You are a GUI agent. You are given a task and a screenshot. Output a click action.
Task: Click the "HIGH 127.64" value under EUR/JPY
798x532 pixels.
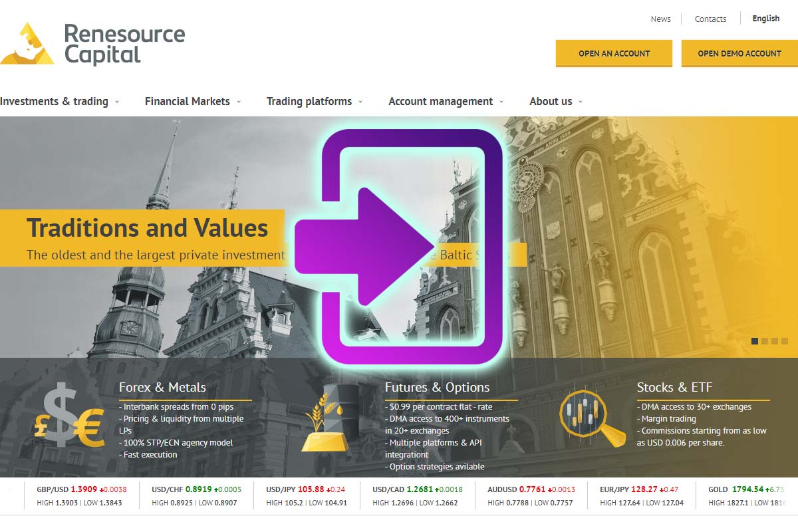click(x=621, y=503)
